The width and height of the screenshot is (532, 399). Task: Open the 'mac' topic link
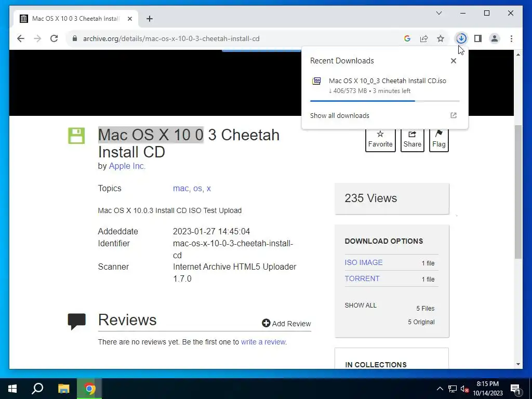click(x=181, y=188)
